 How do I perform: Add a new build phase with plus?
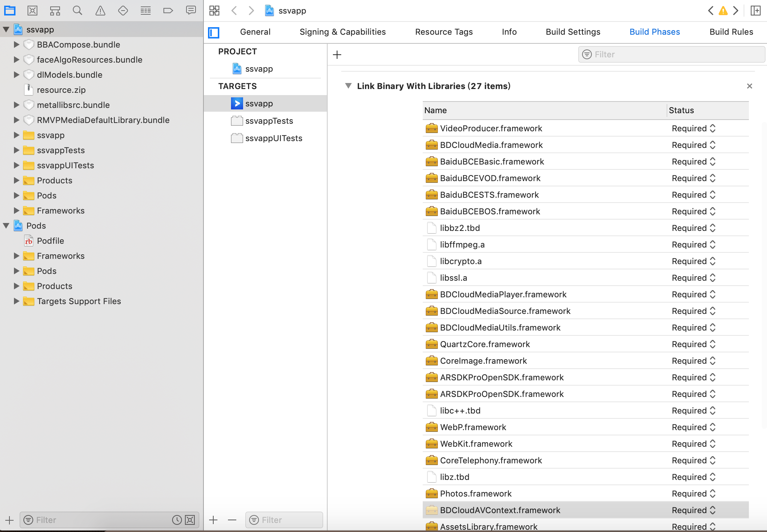point(337,55)
